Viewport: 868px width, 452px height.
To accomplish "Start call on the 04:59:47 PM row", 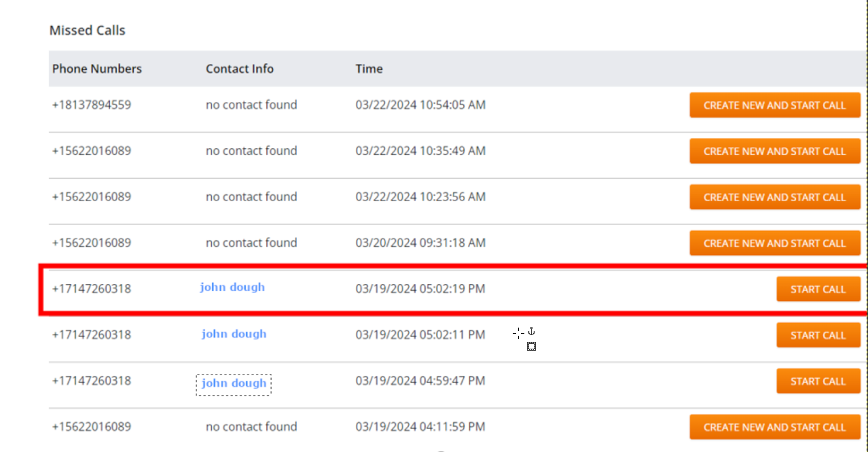I will pyautogui.click(x=818, y=381).
